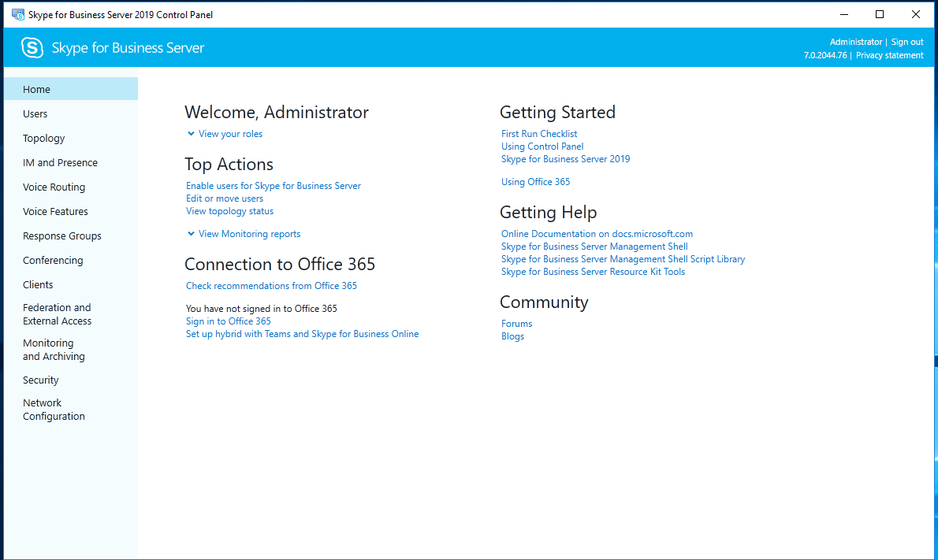This screenshot has width=938, height=560.
Task: Open the Topology section in sidebar
Action: click(43, 138)
